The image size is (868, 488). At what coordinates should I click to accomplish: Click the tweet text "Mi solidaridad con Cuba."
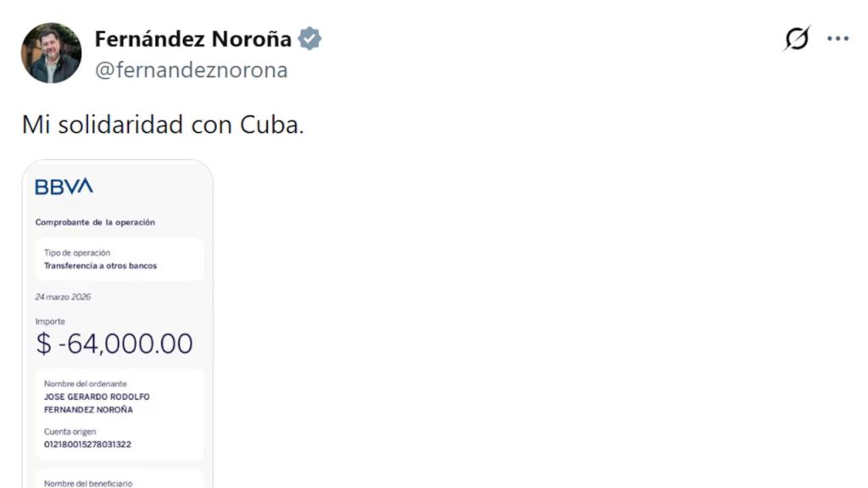point(163,125)
